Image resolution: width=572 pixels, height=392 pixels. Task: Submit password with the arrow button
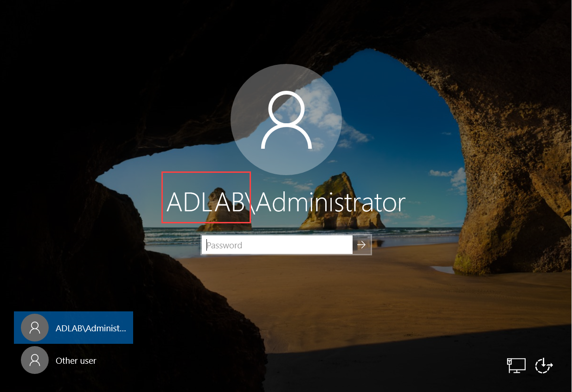click(x=362, y=245)
